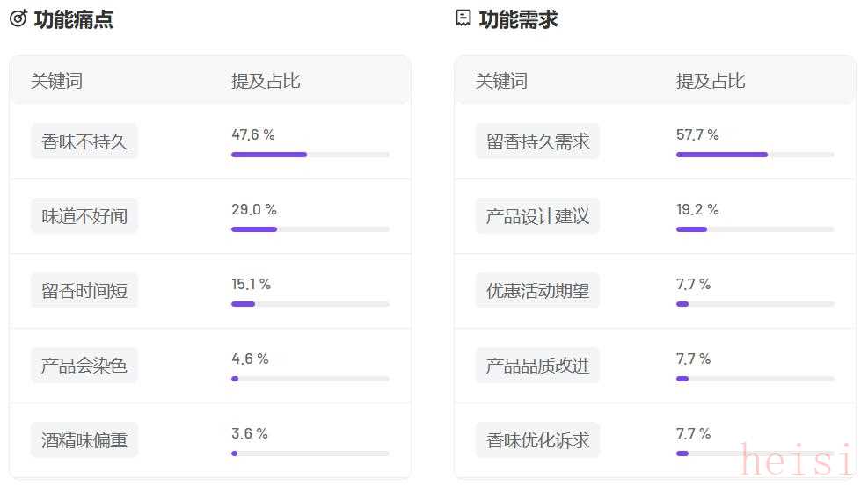Click the 29.0 % progress bar
This screenshot has height=486, width=868.
tap(310, 229)
